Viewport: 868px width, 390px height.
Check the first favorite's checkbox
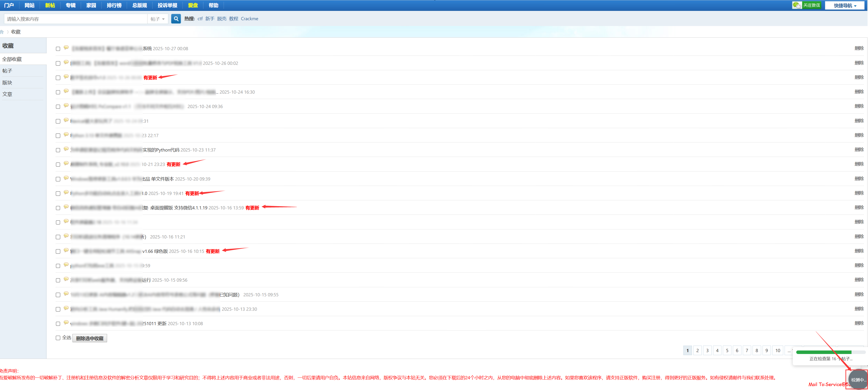[x=58, y=49]
